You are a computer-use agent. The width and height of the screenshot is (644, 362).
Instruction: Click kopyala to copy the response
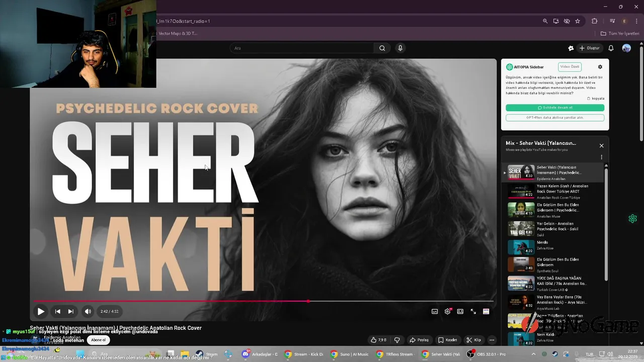click(596, 99)
